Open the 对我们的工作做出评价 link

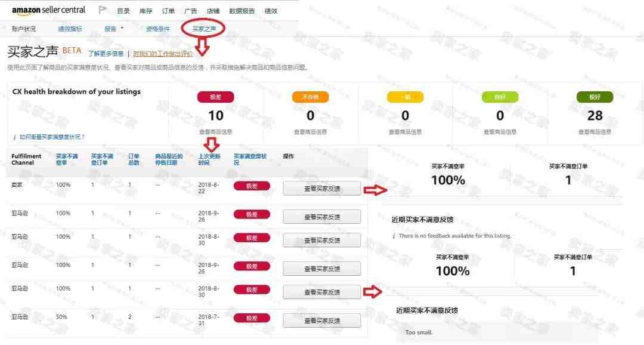163,54
